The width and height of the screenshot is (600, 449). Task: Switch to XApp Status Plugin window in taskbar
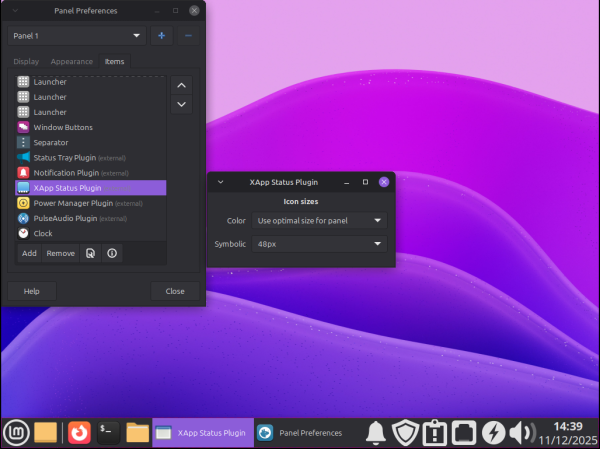[x=203, y=433]
